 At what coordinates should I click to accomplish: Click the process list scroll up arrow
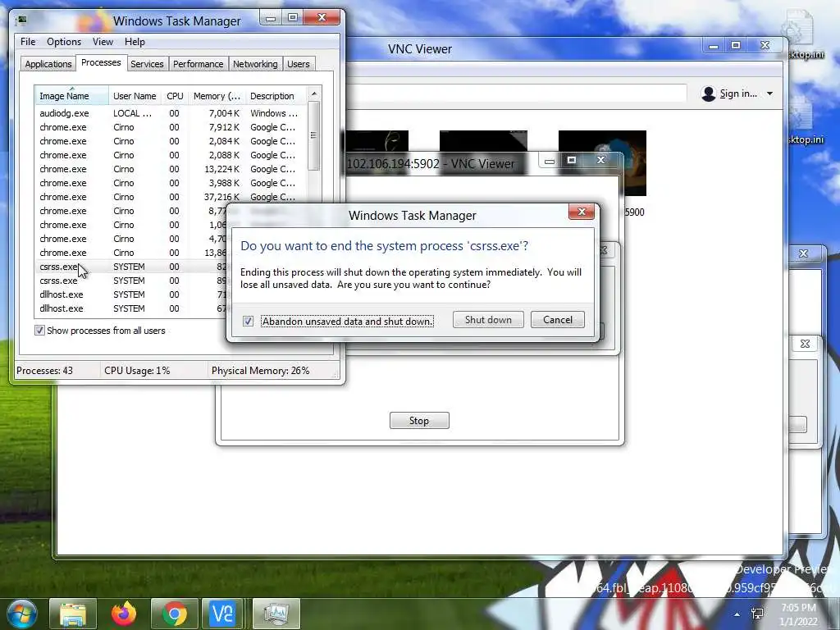pyautogui.click(x=314, y=94)
